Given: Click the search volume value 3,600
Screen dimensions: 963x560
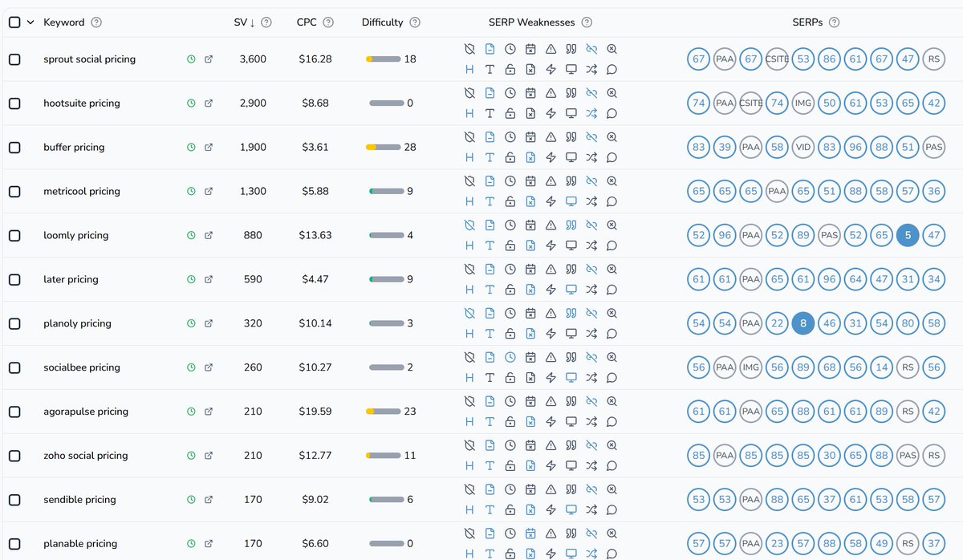Looking at the screenshot, I should click(x=253, y=59).
